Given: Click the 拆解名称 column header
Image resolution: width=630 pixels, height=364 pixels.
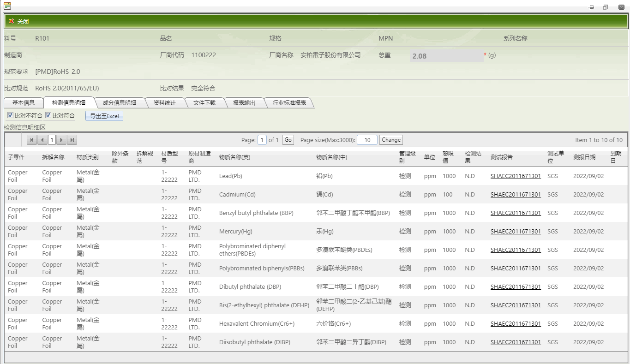Looking at the screenshot, I should (x=53, y=157).
